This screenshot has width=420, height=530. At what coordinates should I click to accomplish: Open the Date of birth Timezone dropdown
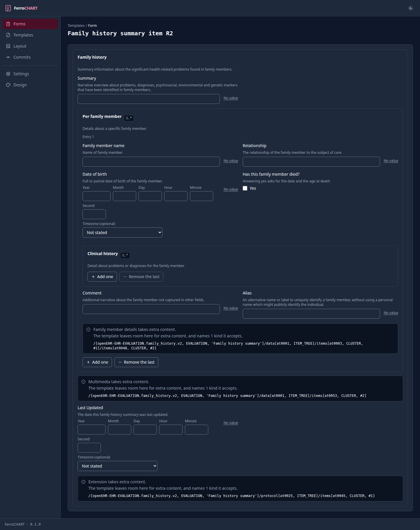pyautogui.click(x=123, y=233)
